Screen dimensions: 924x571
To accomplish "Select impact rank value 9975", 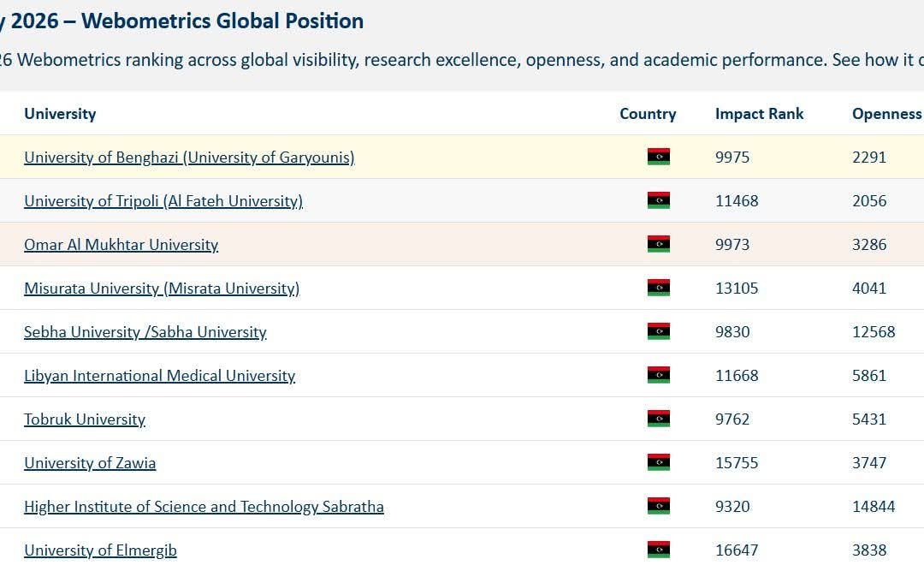I will tap(732, 158).
